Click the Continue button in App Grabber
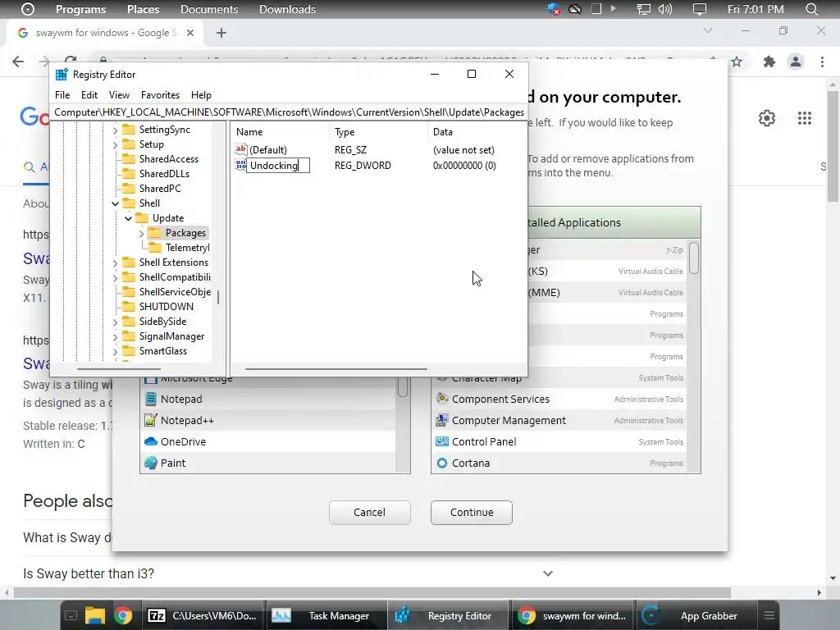 [472, 512]
